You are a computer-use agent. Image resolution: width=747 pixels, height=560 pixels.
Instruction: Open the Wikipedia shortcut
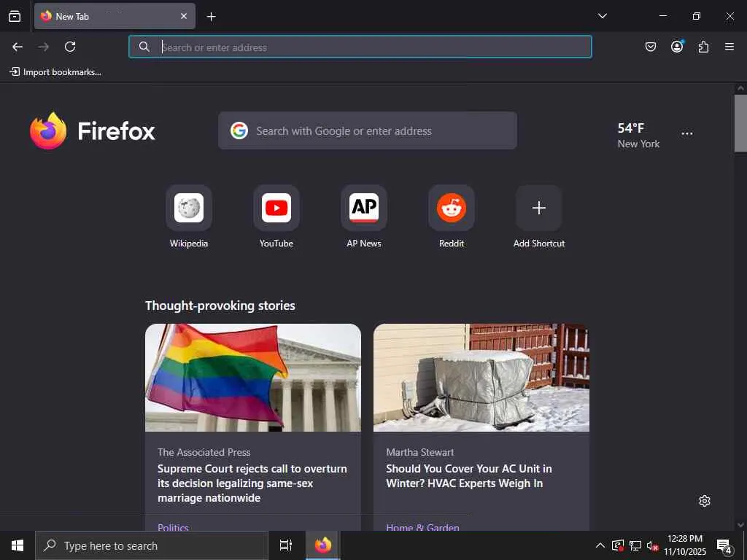[x=189, y=217]
